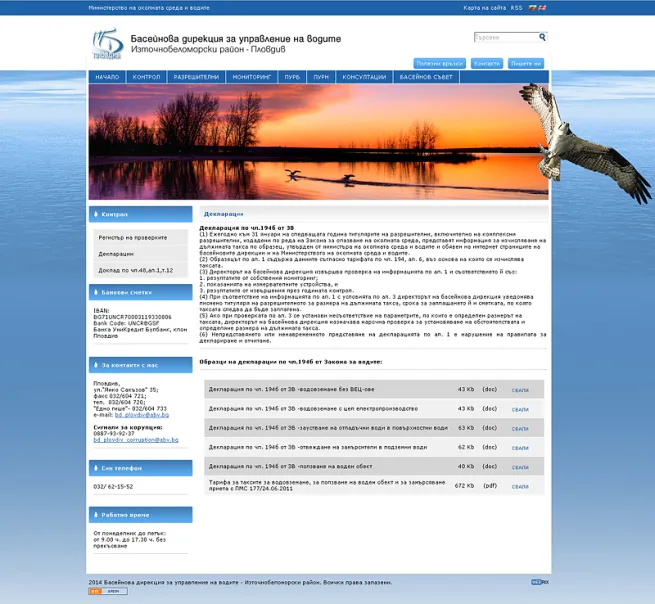This screenshot has width=655, height=604.
Task: Open Доклад по чл.48,ал.1,т.12 sidebar item
Action: (141, 270)
